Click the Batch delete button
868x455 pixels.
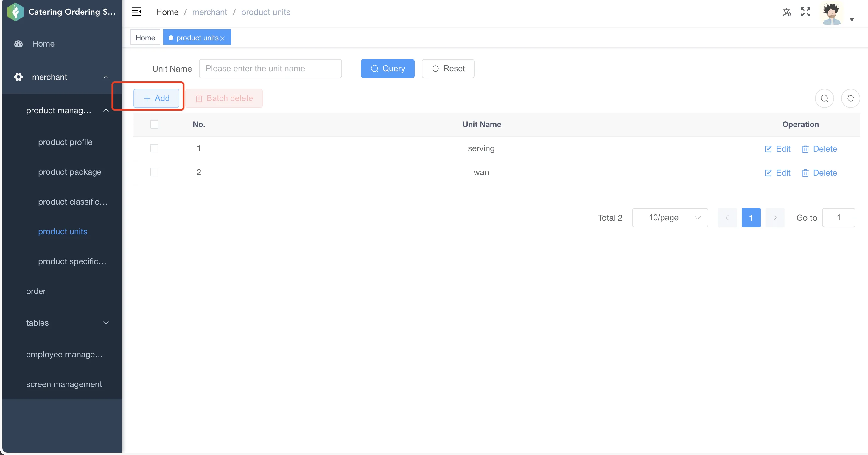224,98
